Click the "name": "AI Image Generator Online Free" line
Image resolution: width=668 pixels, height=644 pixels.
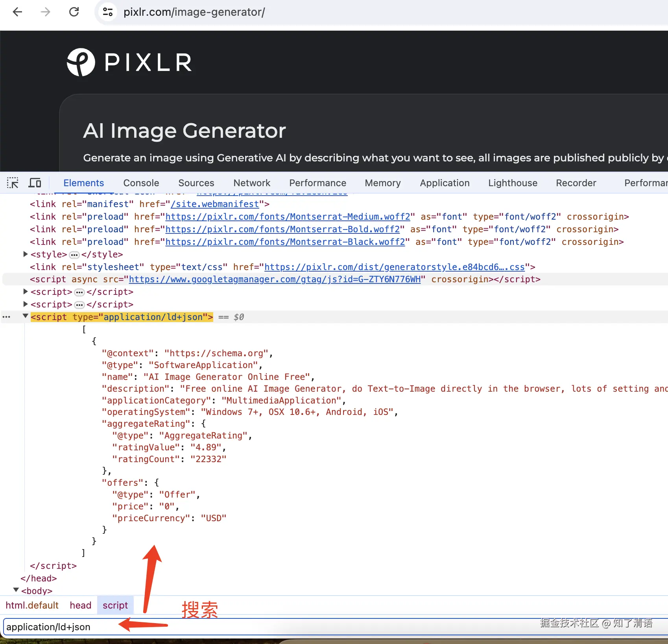tap(208, 377)
